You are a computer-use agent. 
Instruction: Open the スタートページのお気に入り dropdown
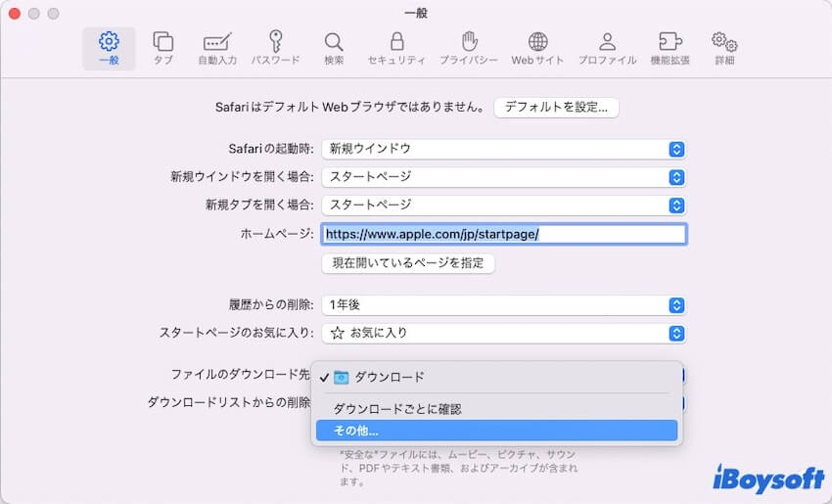pyautogui.click(x=503, y=334)
